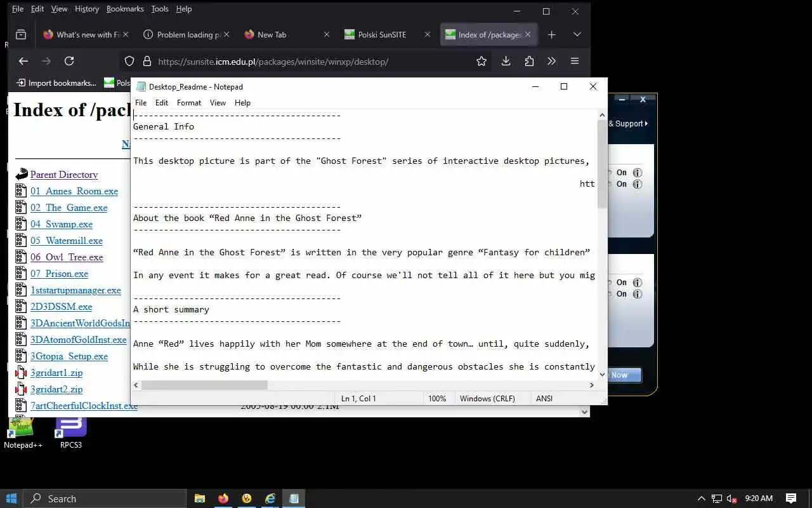Click the padlock site info icon
The height and width of the screenshot is (508, 812).
[x=147, y=61]
